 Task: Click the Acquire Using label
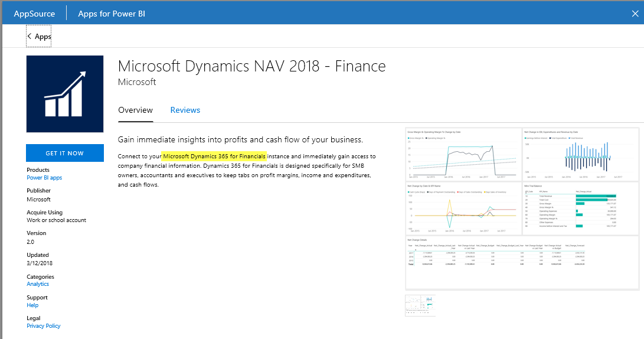(x=44, y=213)
